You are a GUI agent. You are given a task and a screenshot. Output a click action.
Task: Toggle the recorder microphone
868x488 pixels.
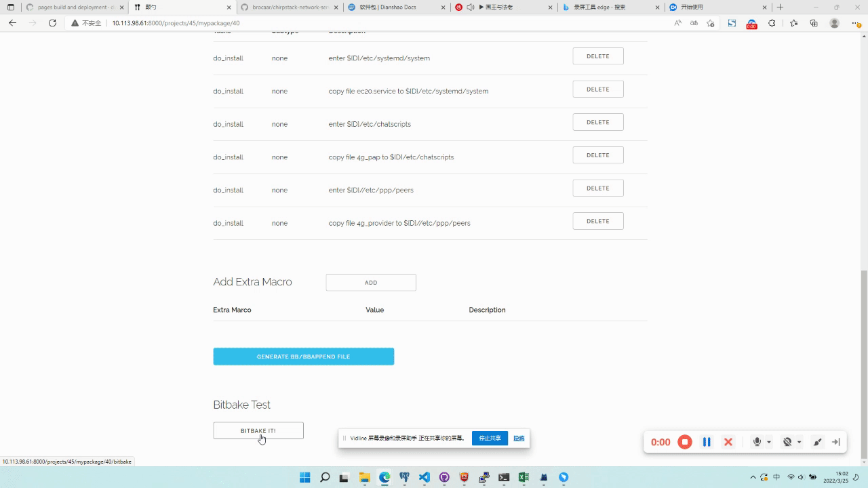click(757, 442)
